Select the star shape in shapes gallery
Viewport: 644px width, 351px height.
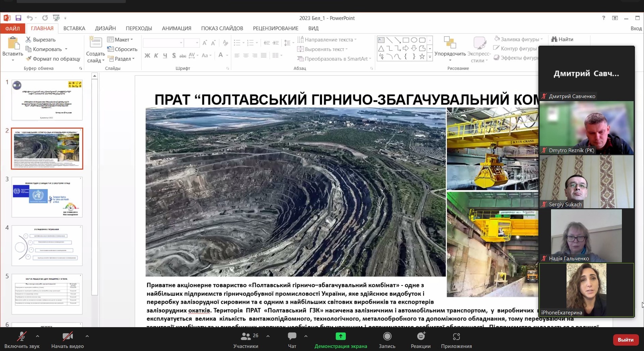422,56
